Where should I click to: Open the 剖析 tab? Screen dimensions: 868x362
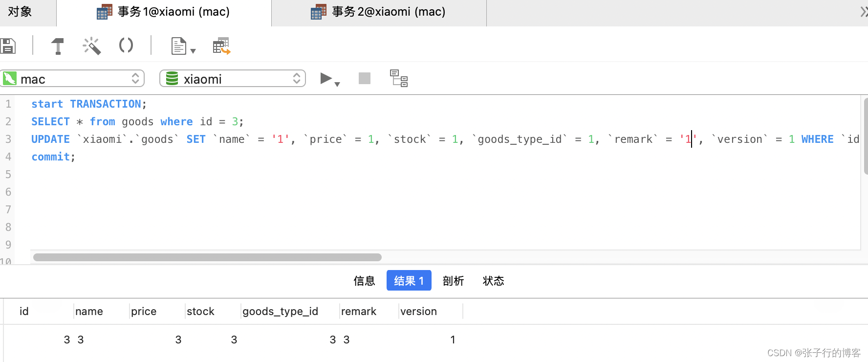click(453, 281)
